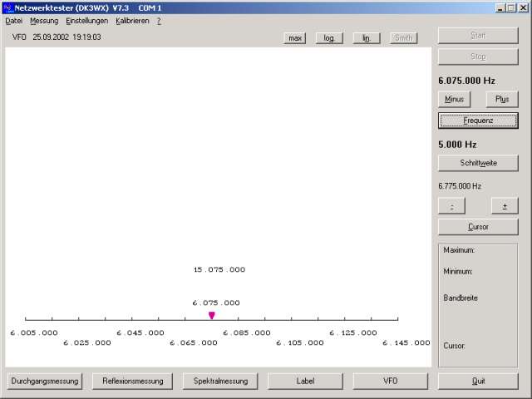The height and width of the screenshot is (399, 532).
Task: Click the 6.045.000 axis label
Action: (x=140, y=332)
